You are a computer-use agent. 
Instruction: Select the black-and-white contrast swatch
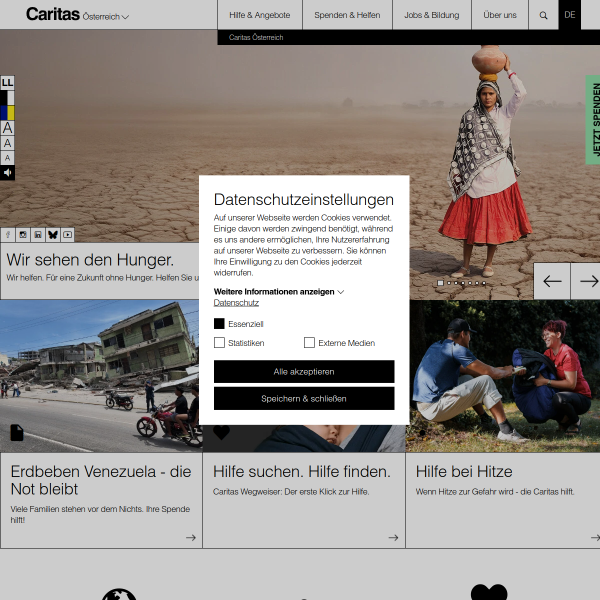tap(7, 98)
